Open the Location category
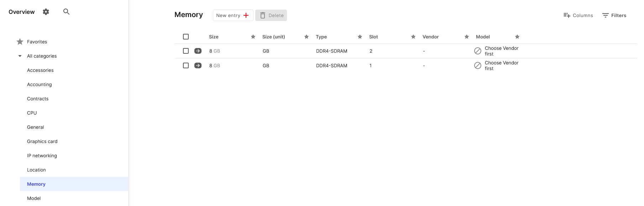Viewport: 644px width, 206px height. tap(36, 170)
